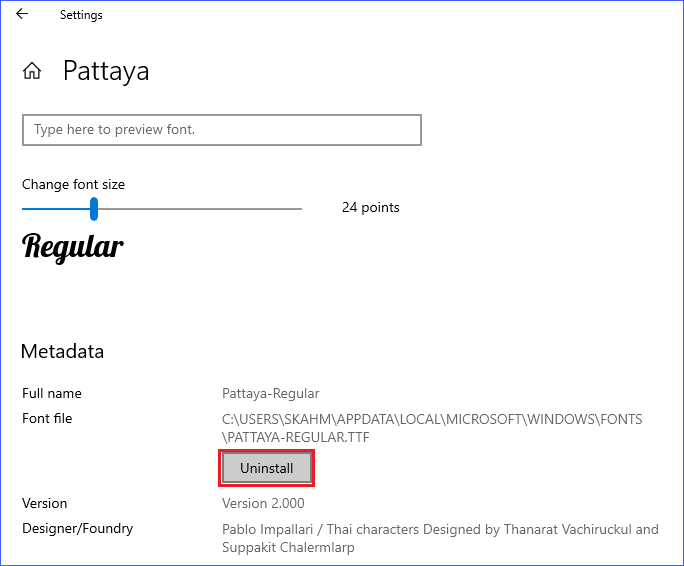Click the Settings window title
Image resolution: width=684 pixels, height=566 pixels.
pyautogui.click(x=81, y=15)
